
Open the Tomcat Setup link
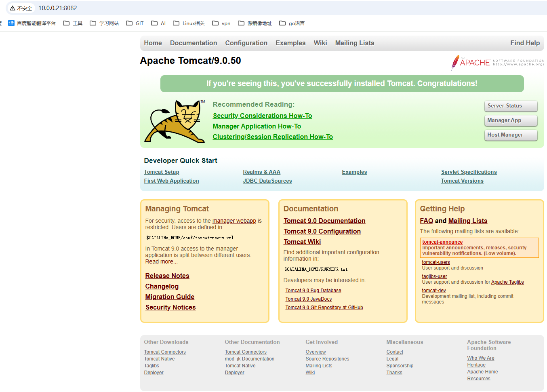(x=162, y=172)
